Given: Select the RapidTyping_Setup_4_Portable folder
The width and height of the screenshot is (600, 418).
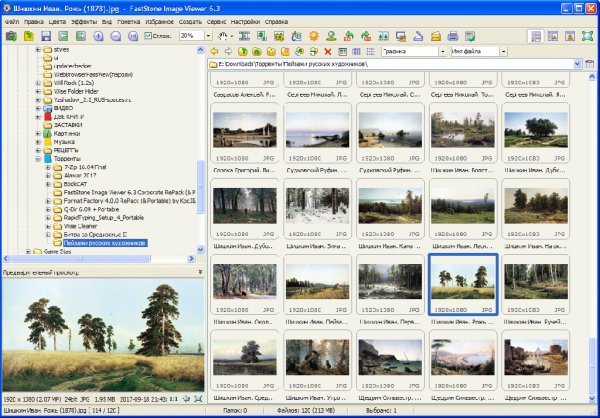Looking at the screenshot, I should (104, 218).
